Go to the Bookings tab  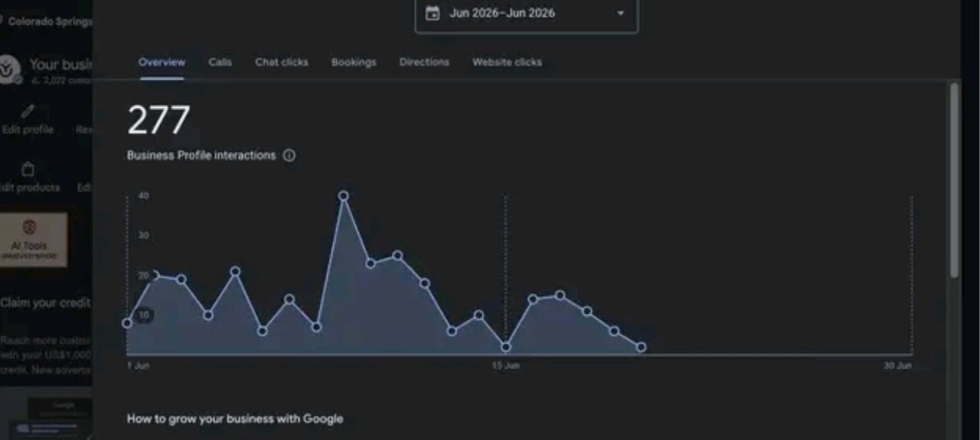pyautogui.click(x=354, y=62)
